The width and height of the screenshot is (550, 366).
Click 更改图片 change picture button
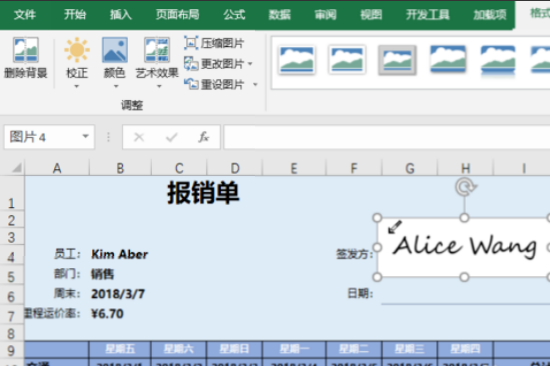point(214,64)
